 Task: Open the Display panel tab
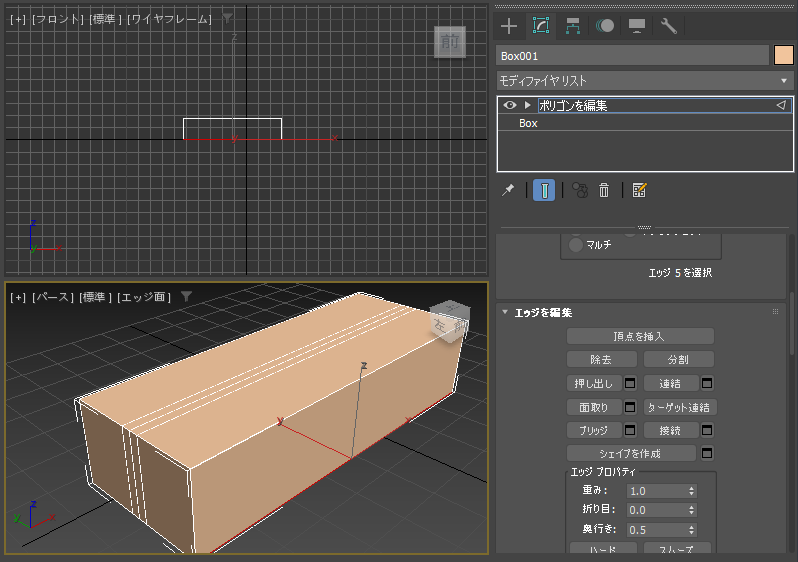[x=637, y=26]
